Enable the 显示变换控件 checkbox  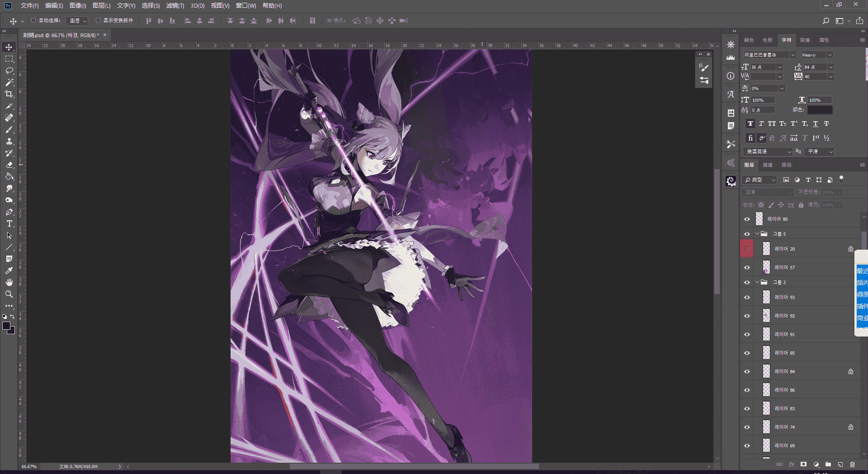coord(98,20)
